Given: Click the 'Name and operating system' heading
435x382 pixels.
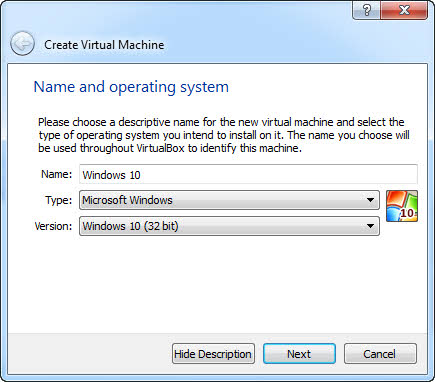Looking at the screenshot, I should pyautogui.click(x=131, y=87).
